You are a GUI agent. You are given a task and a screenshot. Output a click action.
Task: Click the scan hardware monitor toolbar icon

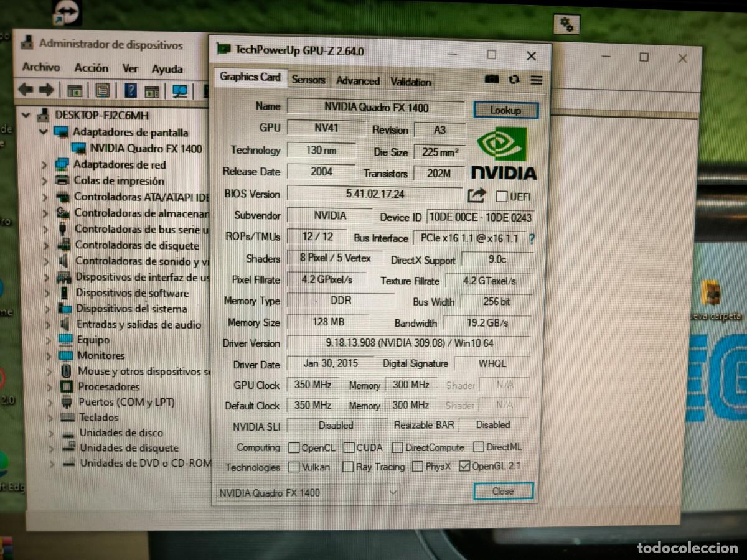(180, 91)
